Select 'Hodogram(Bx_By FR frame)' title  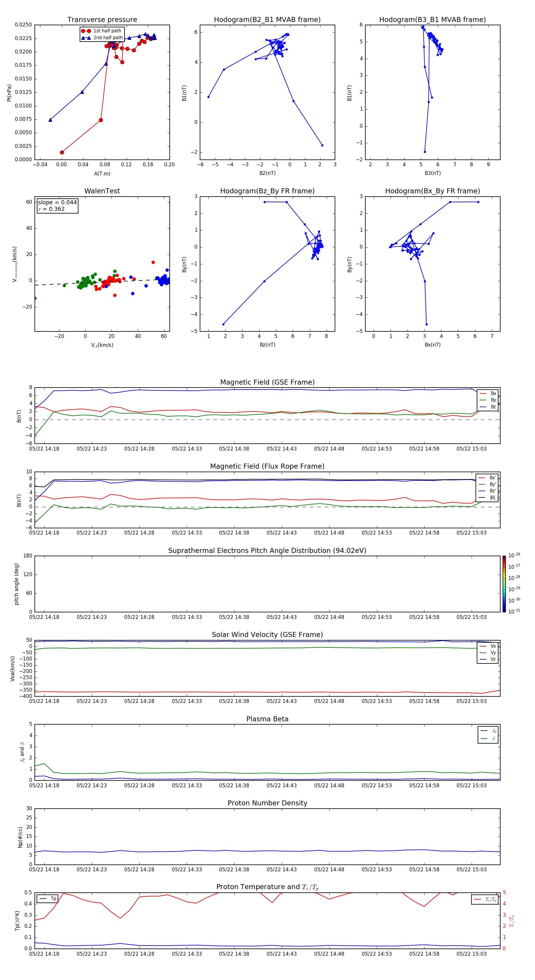[x=432, y=191]
